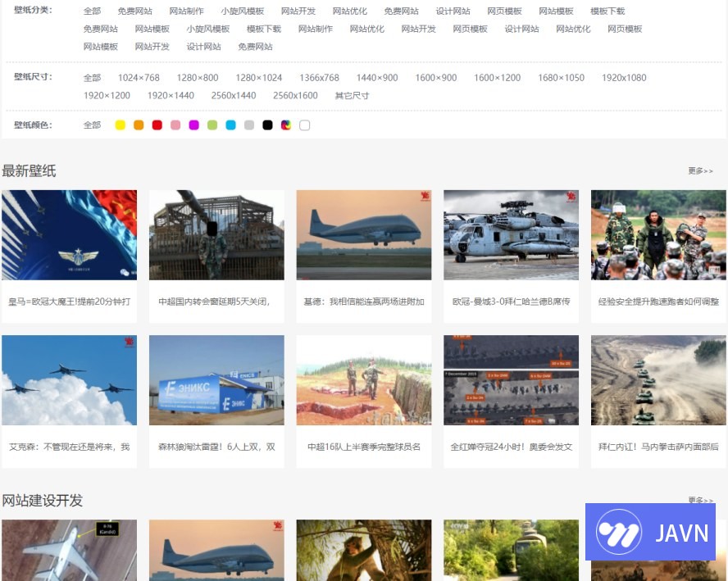Select the orange wallpaper color swatch
Viewport: 728px width, 581px height.
[x=139, y=125]
